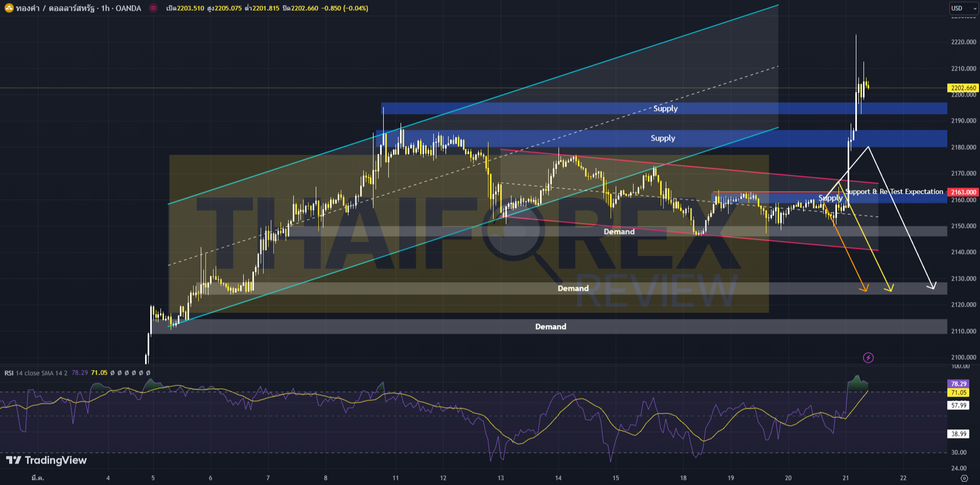Click date 22 on the time axis
980x485 pixels.
903,478
